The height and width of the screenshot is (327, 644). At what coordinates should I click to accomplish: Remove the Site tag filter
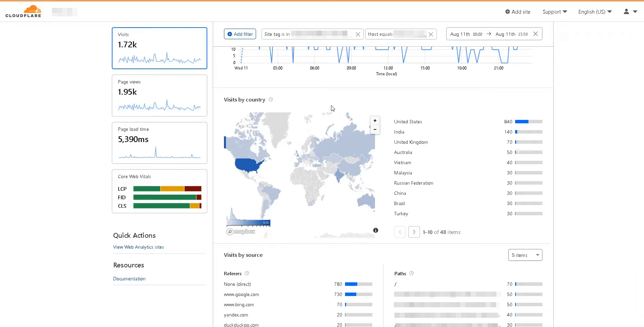(358, 34)
